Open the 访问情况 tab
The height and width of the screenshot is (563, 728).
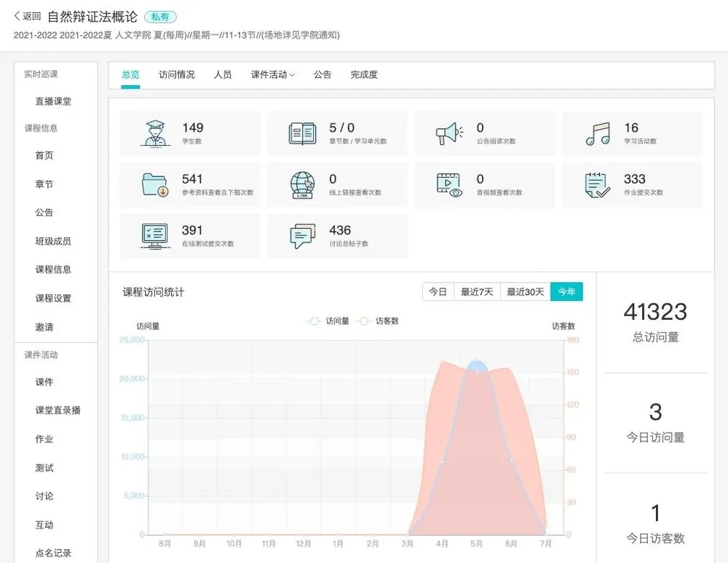[176, 75]
